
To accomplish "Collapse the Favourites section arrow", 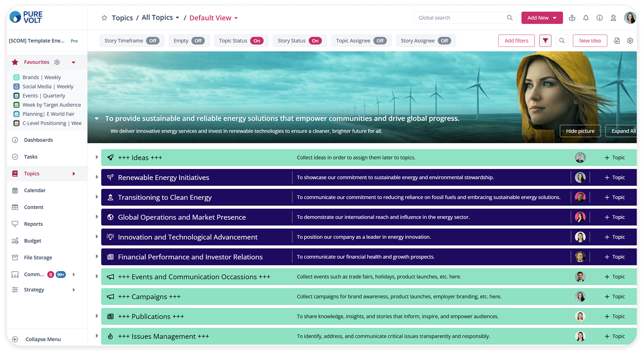I will pyautogui.click(x=74, y=63).
